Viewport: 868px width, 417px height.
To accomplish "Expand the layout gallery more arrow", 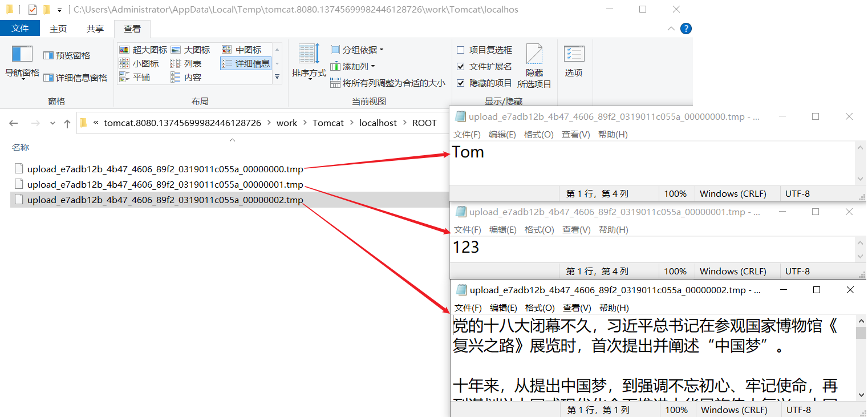I will 277,76.
